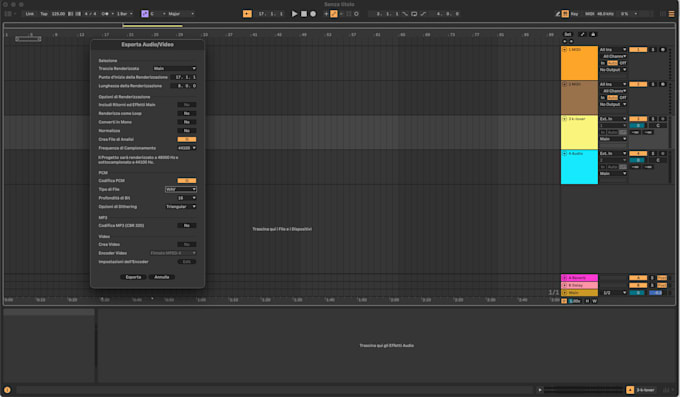This screenshot has width=680, height=397.
Task: Open the hamburger menu icon top right
Action: coord(671,14)
